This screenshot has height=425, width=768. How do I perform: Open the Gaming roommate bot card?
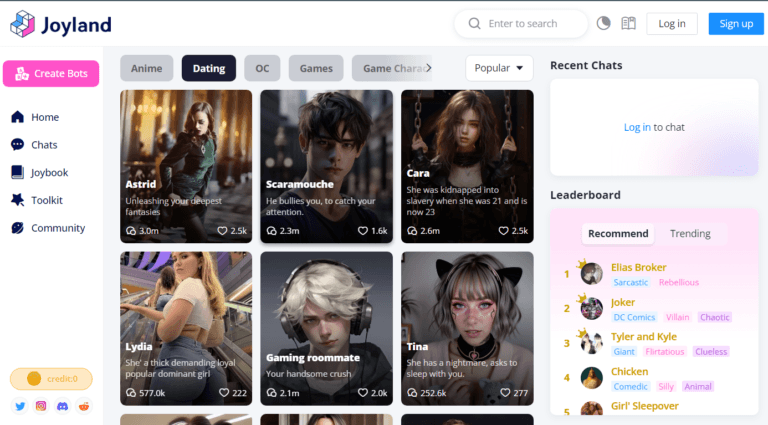tap(327, 329)
